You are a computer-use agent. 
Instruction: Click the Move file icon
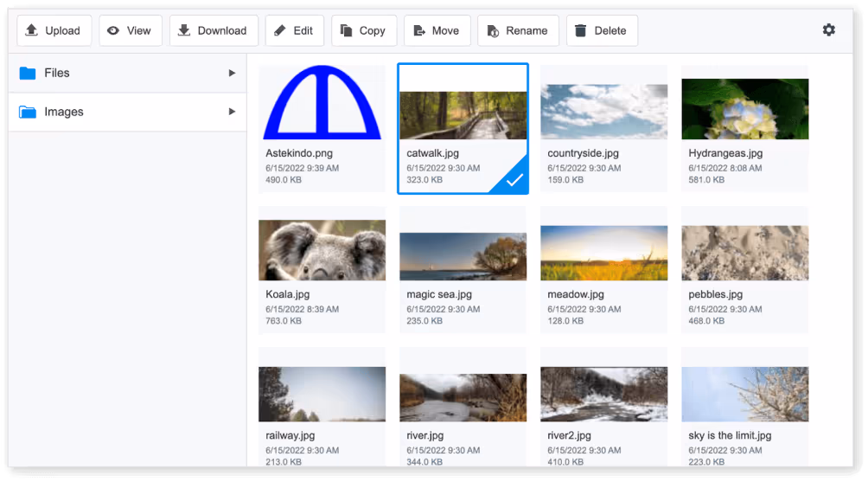(x=418, y=30)
